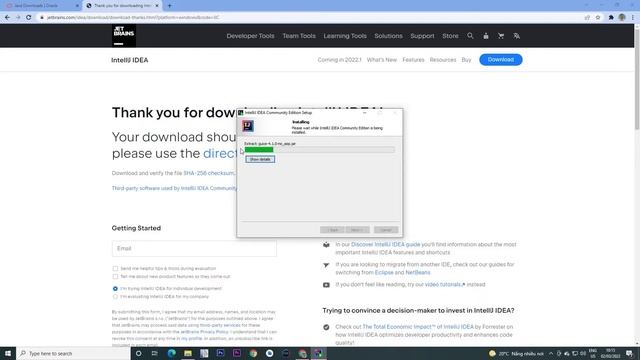Viewport: 640px width, 360px height.
Task: Open Buy link in subnav
Action: click(466, 60)
